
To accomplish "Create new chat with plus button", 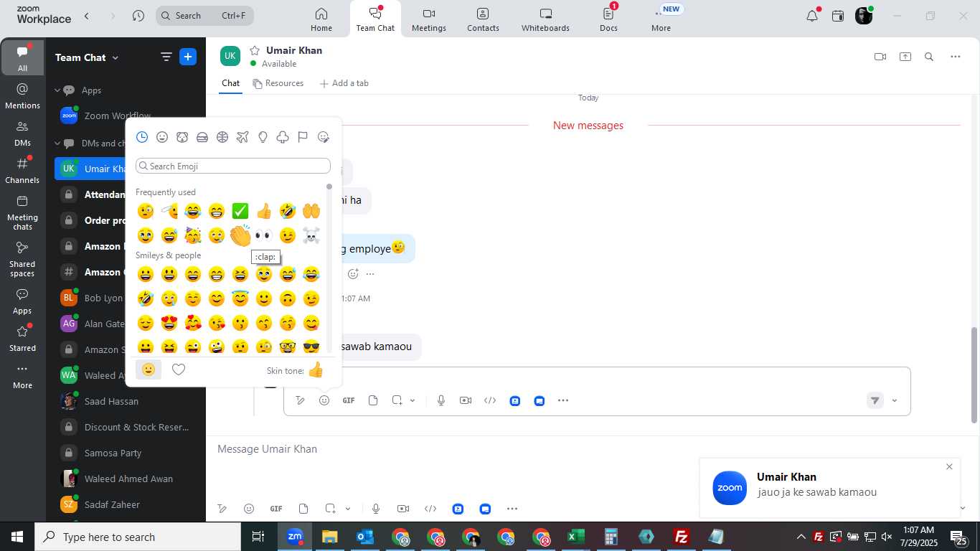I will pyautogui.click(x=188, y=57).
